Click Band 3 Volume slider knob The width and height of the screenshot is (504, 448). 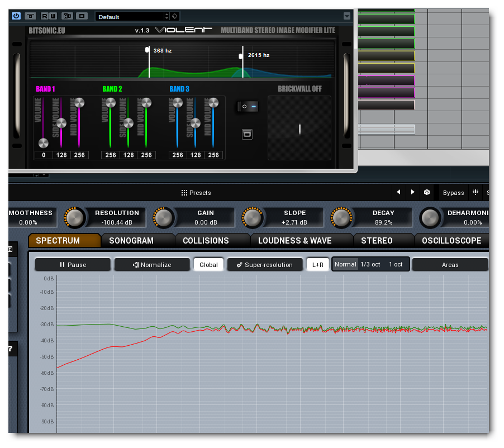(178, 103)
